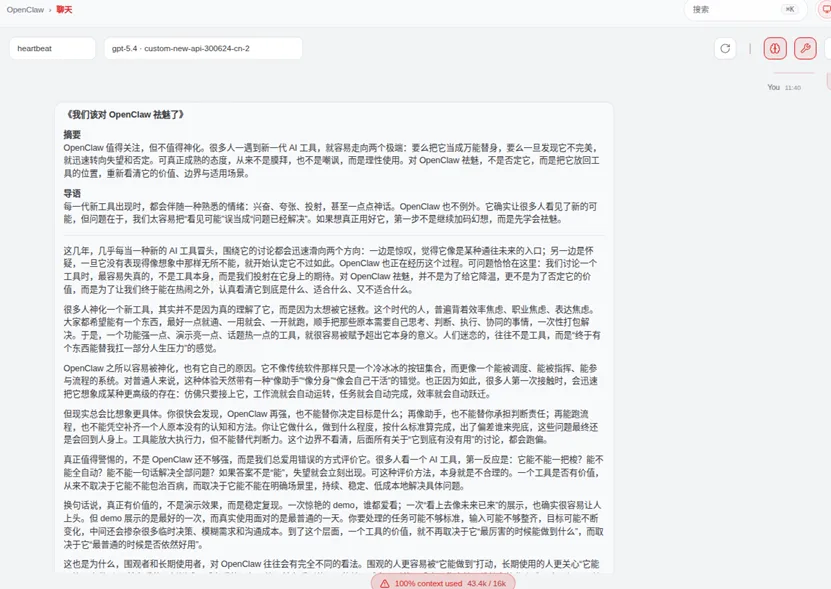Viewport: 831px width, 589px height.
Task: Click the 11:40 message timestamp
Action: pos(792,88)
